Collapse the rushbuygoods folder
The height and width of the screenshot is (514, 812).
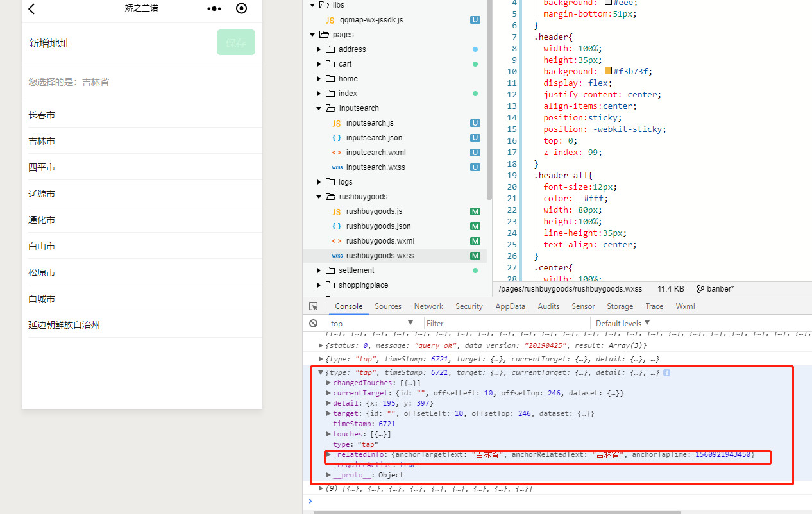(319, 197)
